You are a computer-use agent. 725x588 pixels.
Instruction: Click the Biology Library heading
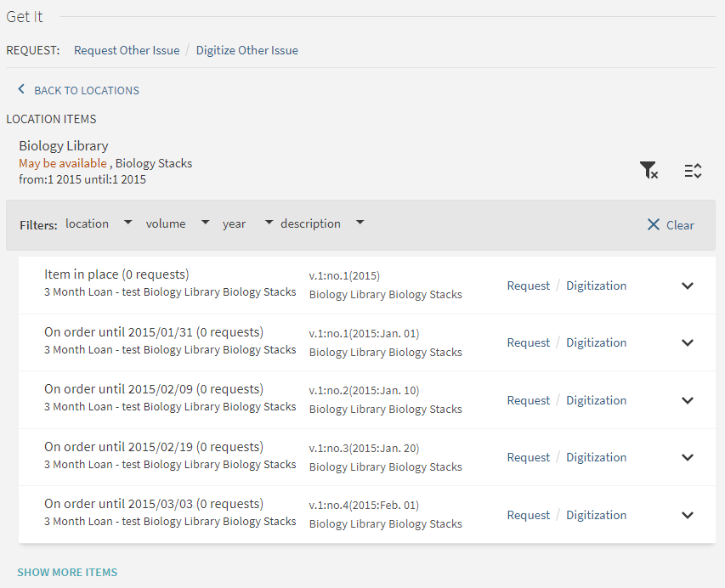click(x=64, y=146)
